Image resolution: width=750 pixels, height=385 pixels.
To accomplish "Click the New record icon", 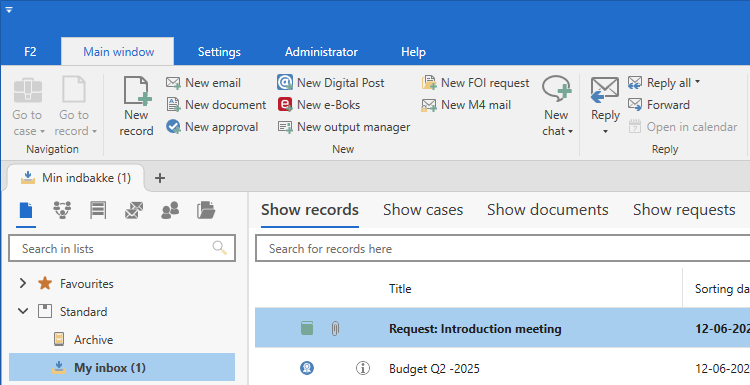I will pos(137,90).
